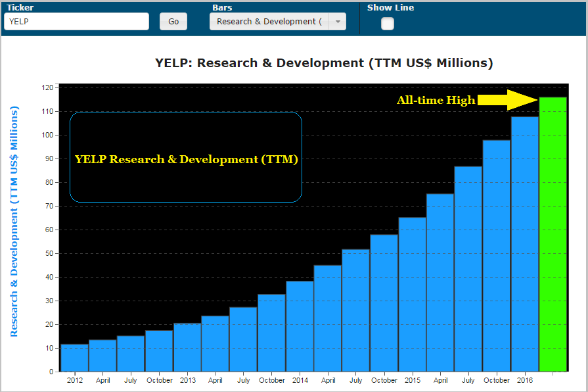Click the '2012' x-axis label

pos(75,380)
